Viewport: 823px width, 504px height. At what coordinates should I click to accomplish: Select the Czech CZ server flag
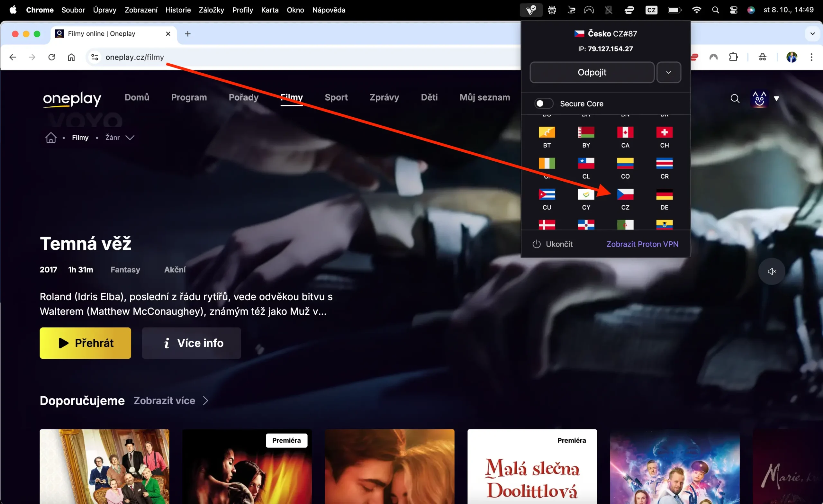[x=625, y=194]
